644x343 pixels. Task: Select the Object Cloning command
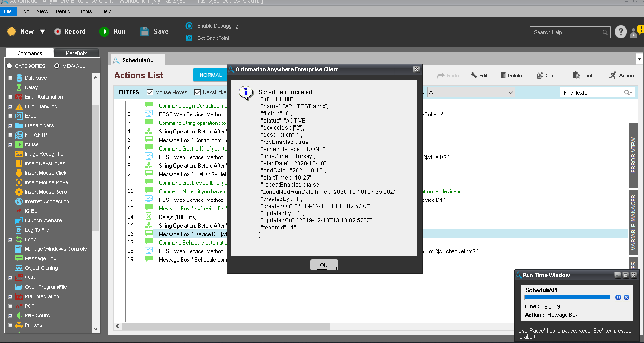pyautogui.click(x=41, y=268)
